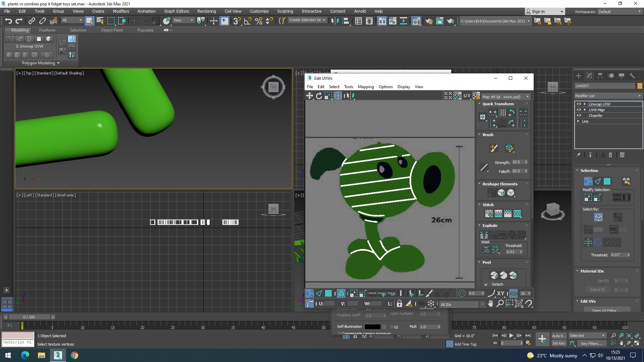Click the Pan hand tool in UV editor

(490, 304)
